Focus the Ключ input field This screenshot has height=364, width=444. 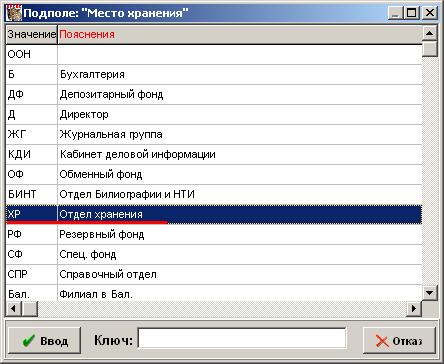point(242,338)
